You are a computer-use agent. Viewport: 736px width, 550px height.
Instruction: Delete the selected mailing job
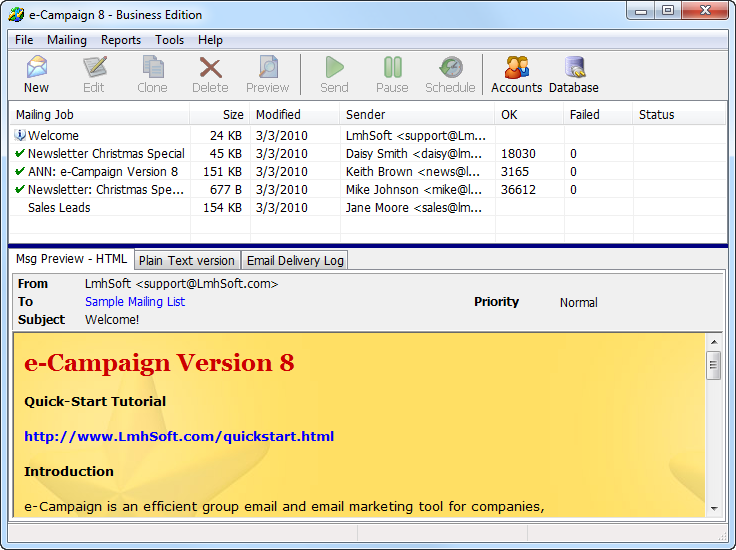[210, 75]
